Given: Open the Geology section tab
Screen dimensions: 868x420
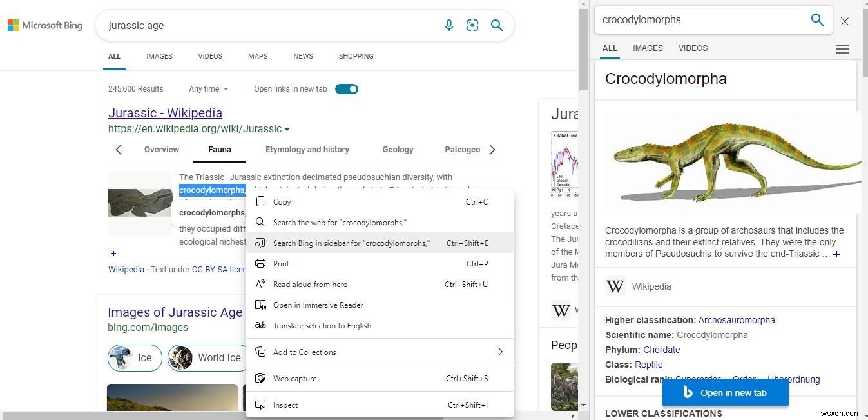Looking at the screenshot, I should [398, 150].
